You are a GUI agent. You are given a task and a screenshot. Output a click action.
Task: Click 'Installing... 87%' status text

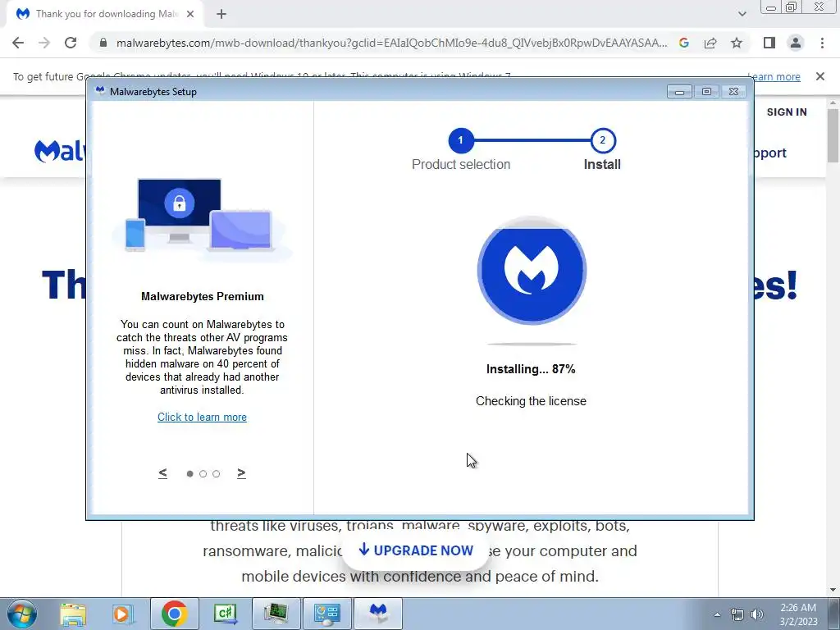coord(531,369)
